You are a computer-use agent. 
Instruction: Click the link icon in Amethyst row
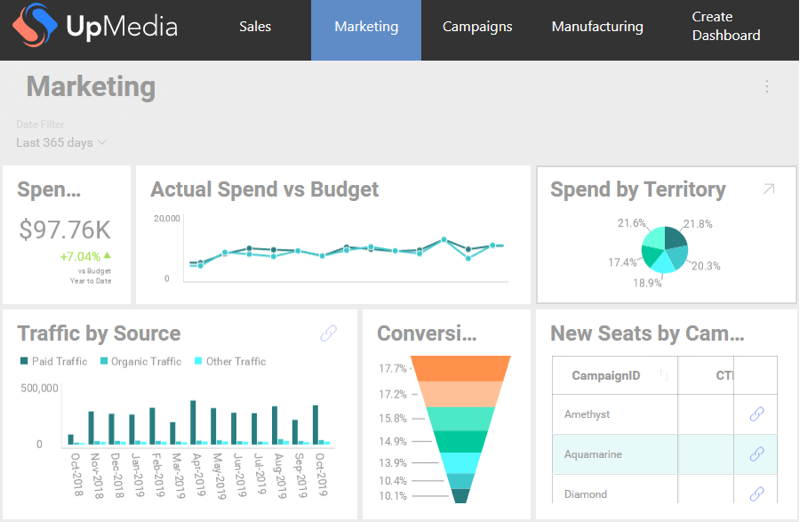pyautogui.click(x=757, y=414)
